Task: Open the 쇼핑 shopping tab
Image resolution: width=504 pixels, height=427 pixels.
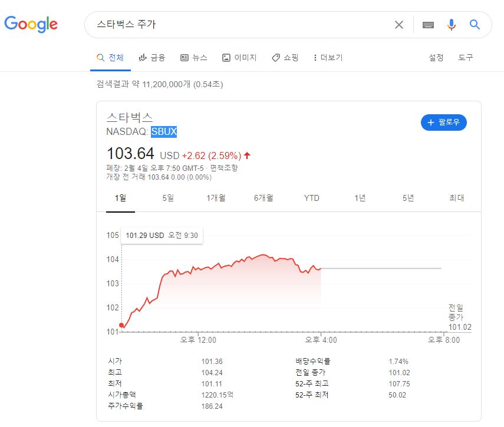Action: 285,58
